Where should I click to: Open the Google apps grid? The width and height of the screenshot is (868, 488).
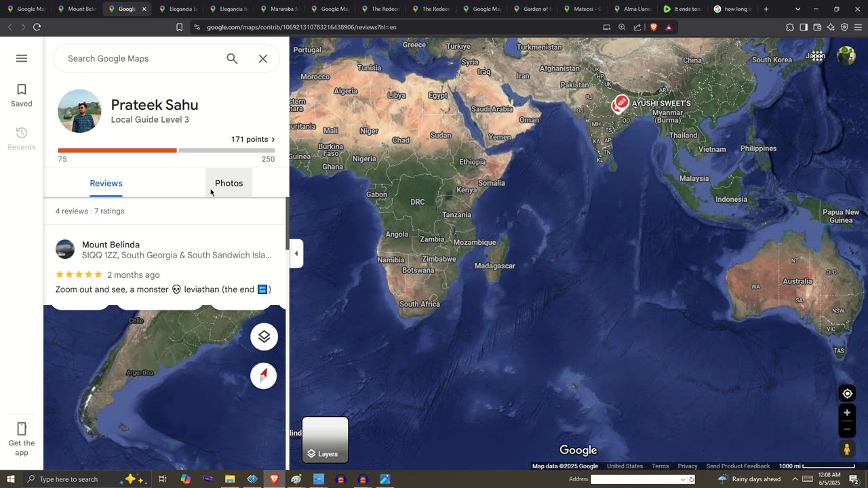point(818,56)
